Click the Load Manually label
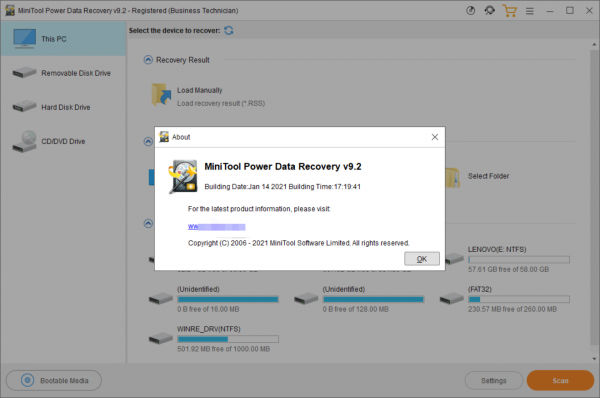Screen dimensions: 600x398 pos(199,90)
